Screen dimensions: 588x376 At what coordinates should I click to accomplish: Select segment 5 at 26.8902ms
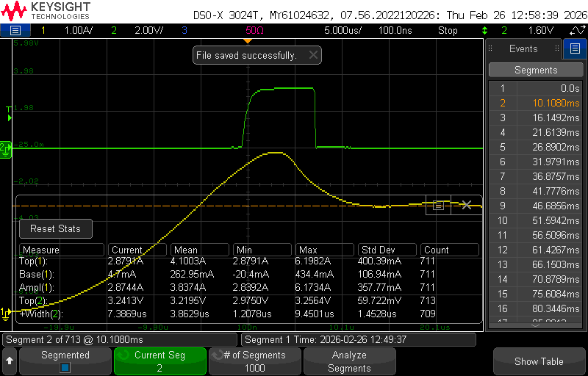(x=536, y=147)
